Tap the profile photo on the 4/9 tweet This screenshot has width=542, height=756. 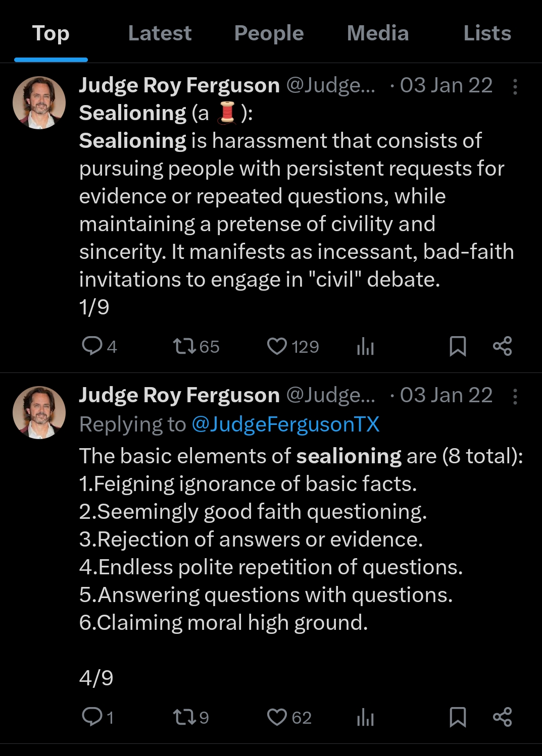[39, 412]
